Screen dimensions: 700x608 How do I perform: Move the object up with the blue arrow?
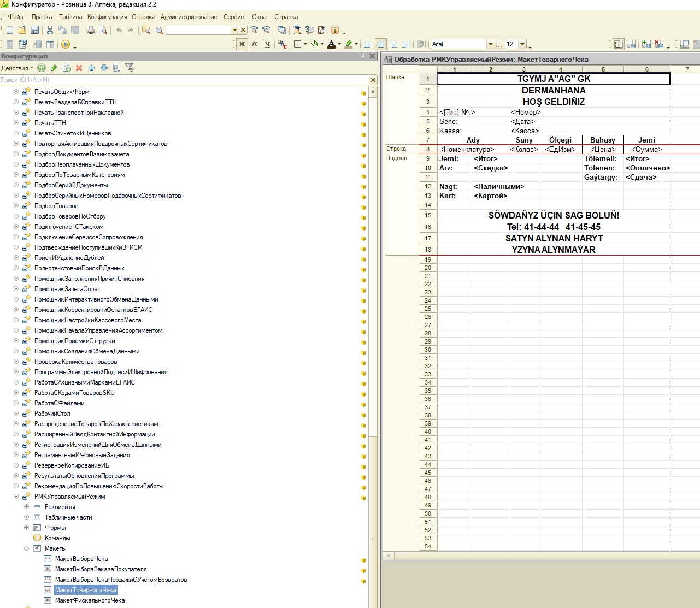pos(91,68)
